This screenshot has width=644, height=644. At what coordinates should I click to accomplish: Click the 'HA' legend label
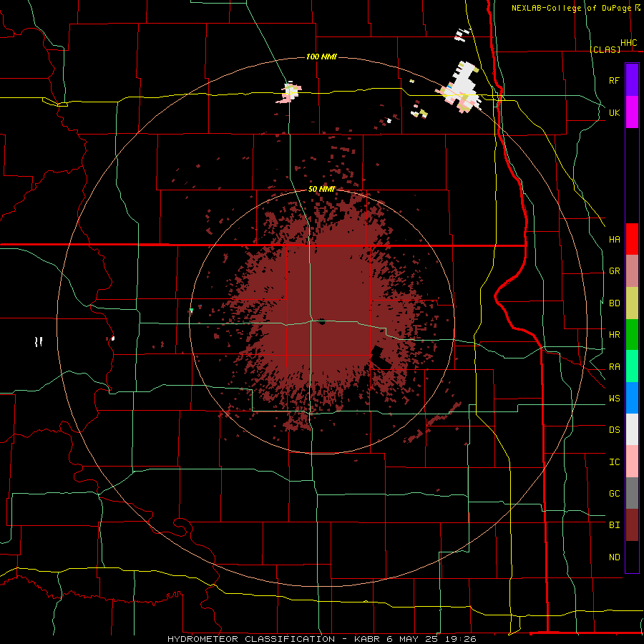tap(614, 239)
